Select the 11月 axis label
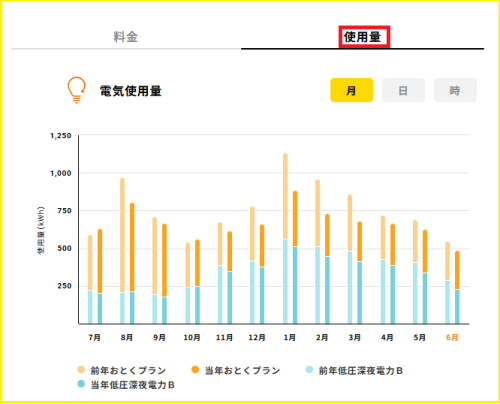 point(224,337)
